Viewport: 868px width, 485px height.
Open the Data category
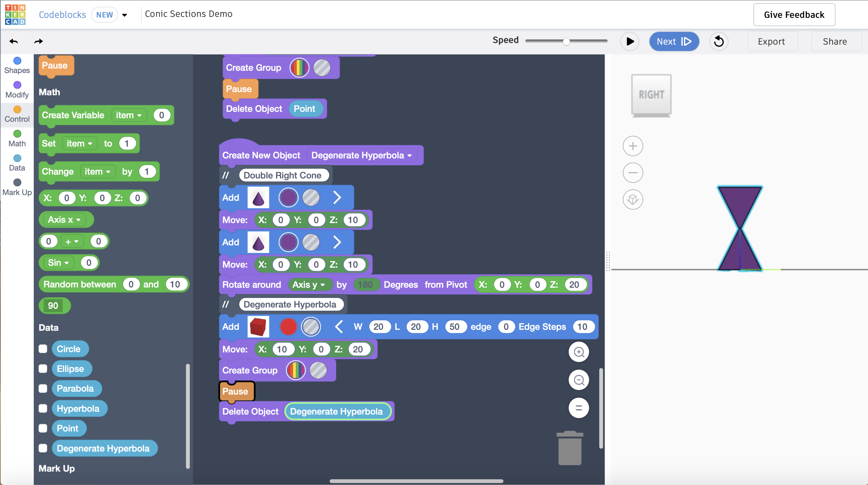pos(17,163)
